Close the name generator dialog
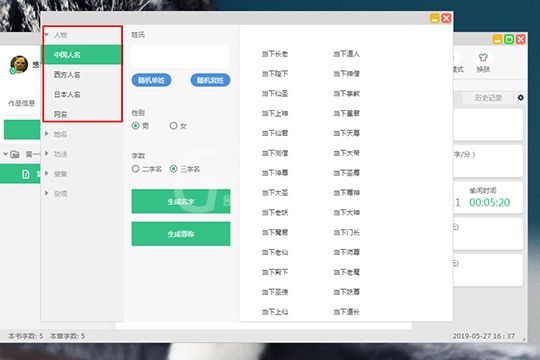This screenshot has height=360, width=540. pos(446,18)
